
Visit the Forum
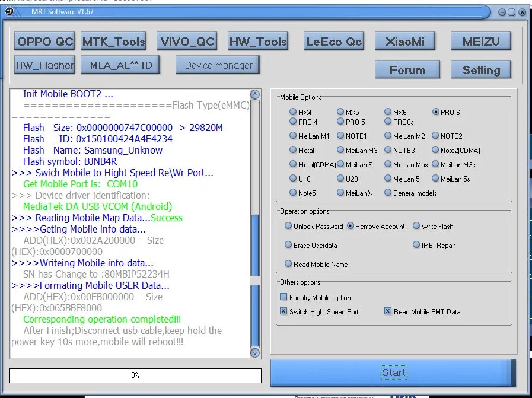coord(407,69)
